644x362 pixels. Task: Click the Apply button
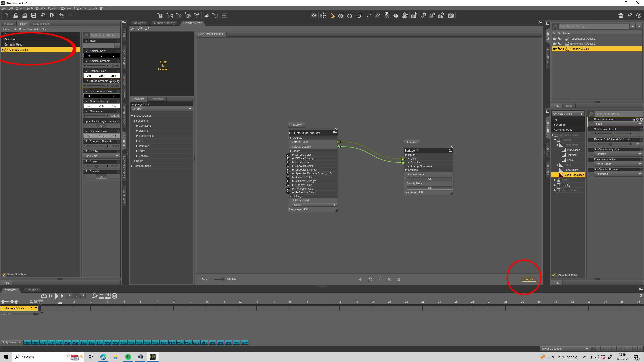coord(529,279)
